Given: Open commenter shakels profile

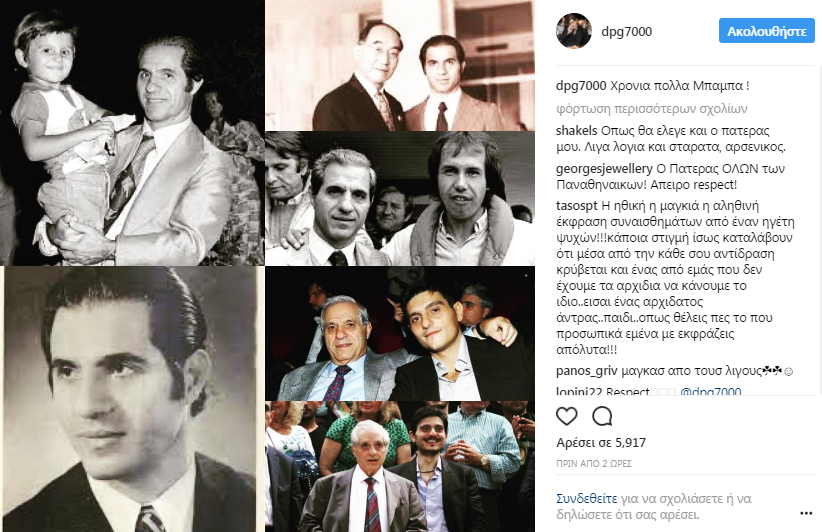Looking at the screenshot, I should [x=577, y=131].
